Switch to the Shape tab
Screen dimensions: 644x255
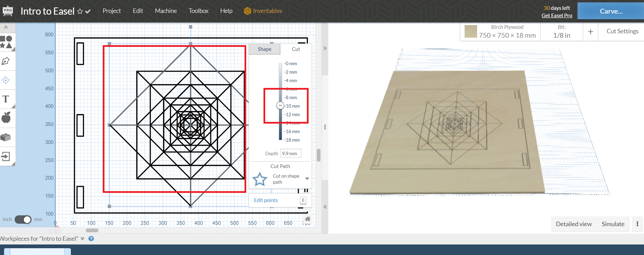click(x=265, y=49)
